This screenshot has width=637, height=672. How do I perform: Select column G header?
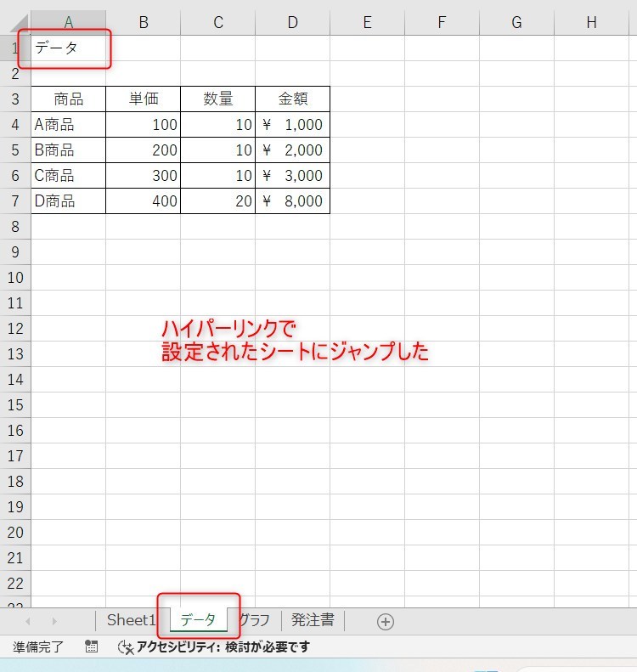coord(516,22)
